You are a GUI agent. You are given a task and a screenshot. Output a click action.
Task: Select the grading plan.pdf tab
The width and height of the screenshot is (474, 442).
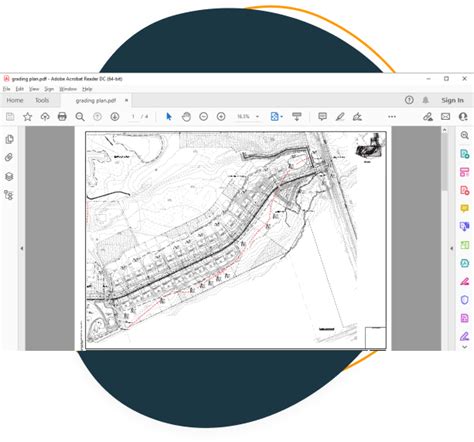pyautogui.click(x=96, y=100)
